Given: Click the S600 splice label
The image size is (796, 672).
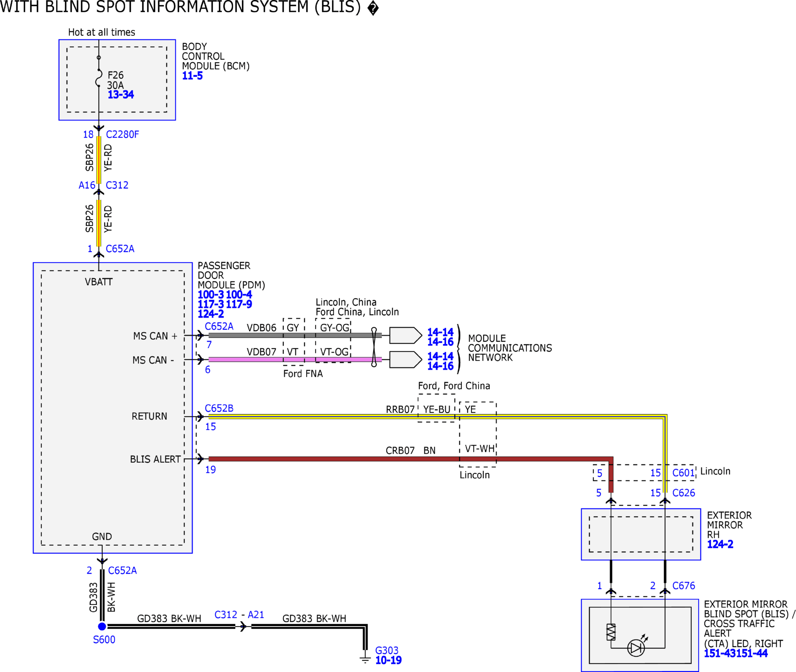Looking at the screenshot, I should pos(104,639).
